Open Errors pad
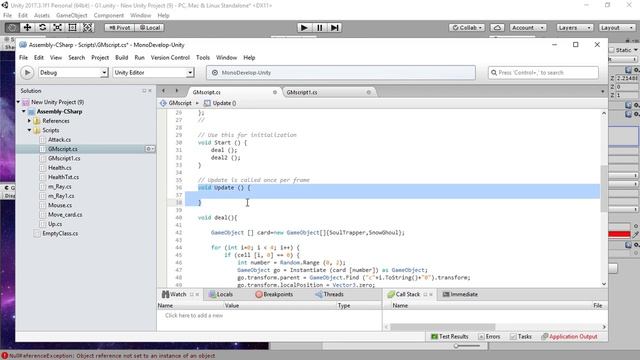The image size is (640, 360). pos(489,337)
